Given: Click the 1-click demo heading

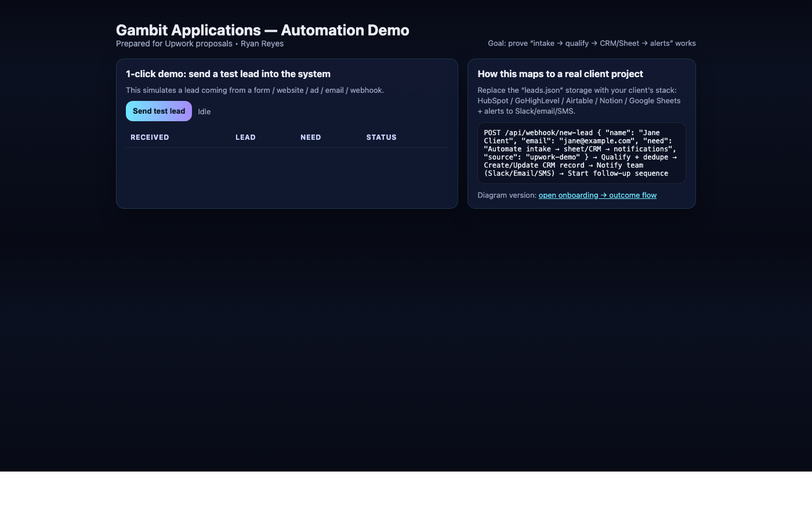Looking at the screenshot, I should click(x=228, y=74).
